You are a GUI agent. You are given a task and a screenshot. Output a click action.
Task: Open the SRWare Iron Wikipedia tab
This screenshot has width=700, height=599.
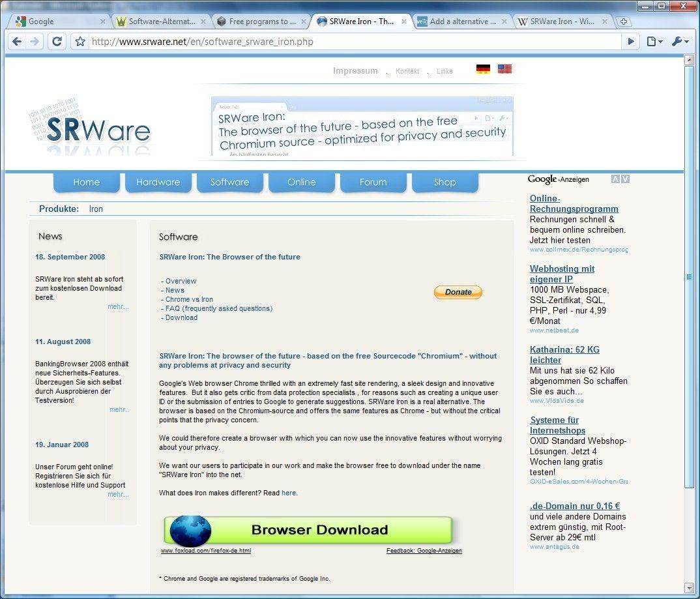(x=561, y=22)
